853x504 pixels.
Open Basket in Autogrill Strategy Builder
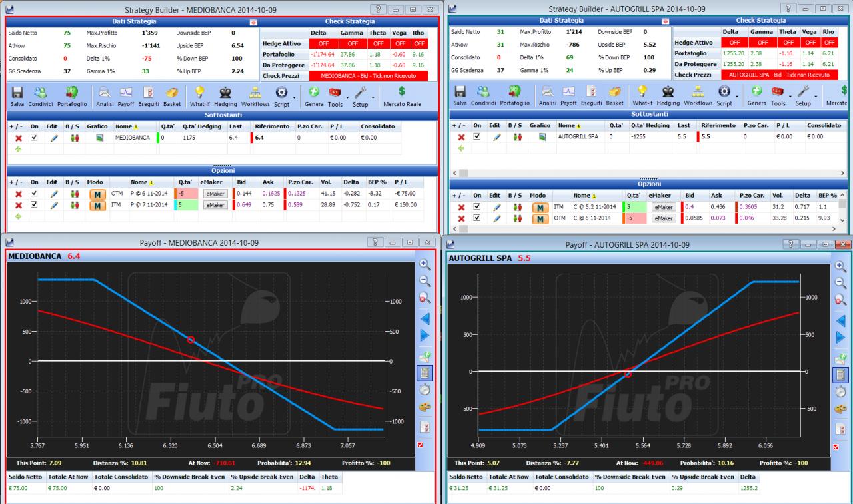[x=614, y=96]
